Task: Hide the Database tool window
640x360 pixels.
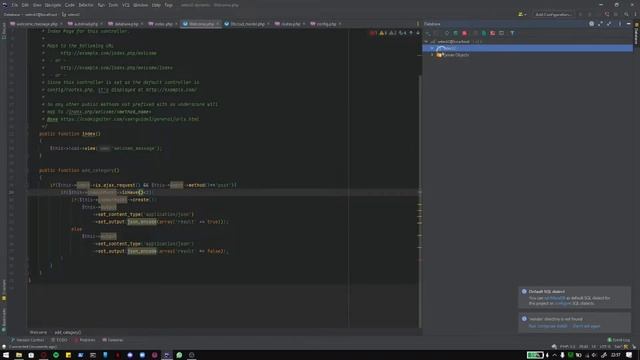Action: 629,24
